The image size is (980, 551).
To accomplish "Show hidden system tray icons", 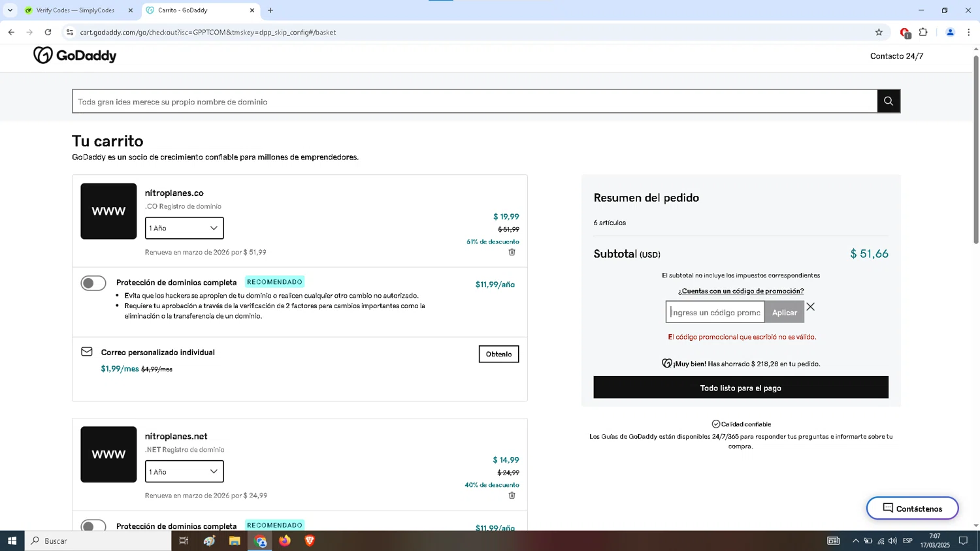I will pos(855,541).
